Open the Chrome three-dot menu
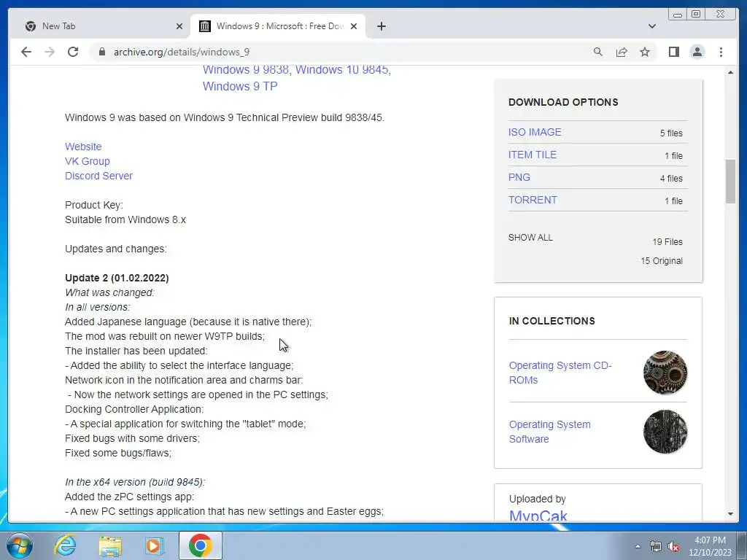747x560 pixels. 721,52
